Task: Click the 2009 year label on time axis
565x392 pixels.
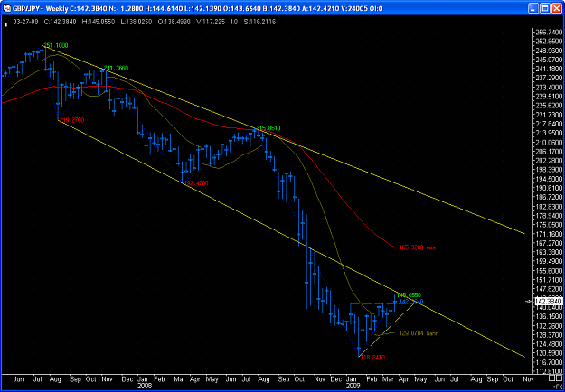Action: (x=354, y=385)
